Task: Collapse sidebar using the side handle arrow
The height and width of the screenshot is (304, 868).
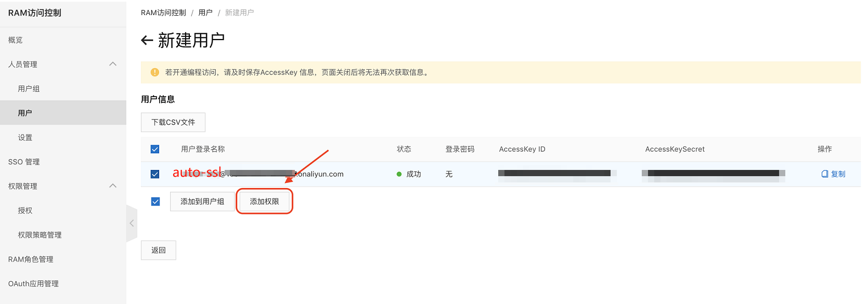Action: pos(132,223)
